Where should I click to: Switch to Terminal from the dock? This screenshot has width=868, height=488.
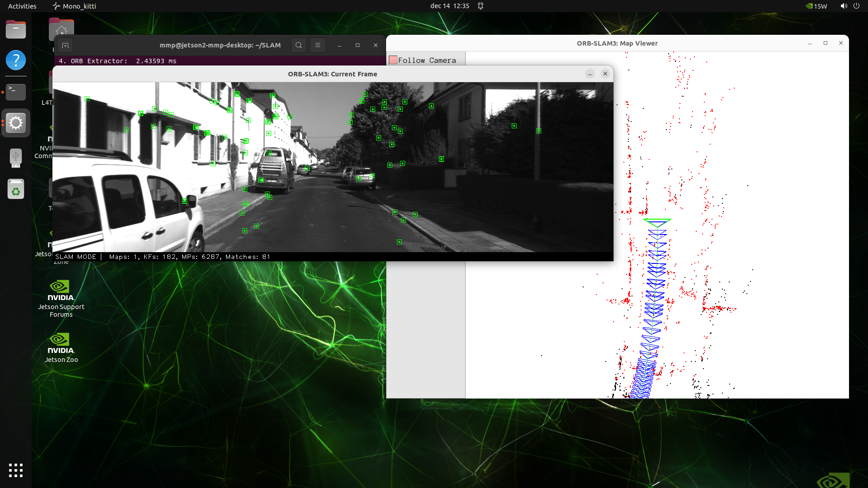click(16, 92)
